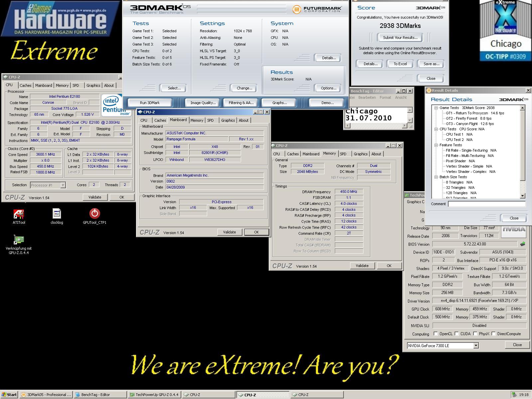Collapse the Feature Tests tree node
The width and height of the screenshot is (532, 399).
coord(436,145)
